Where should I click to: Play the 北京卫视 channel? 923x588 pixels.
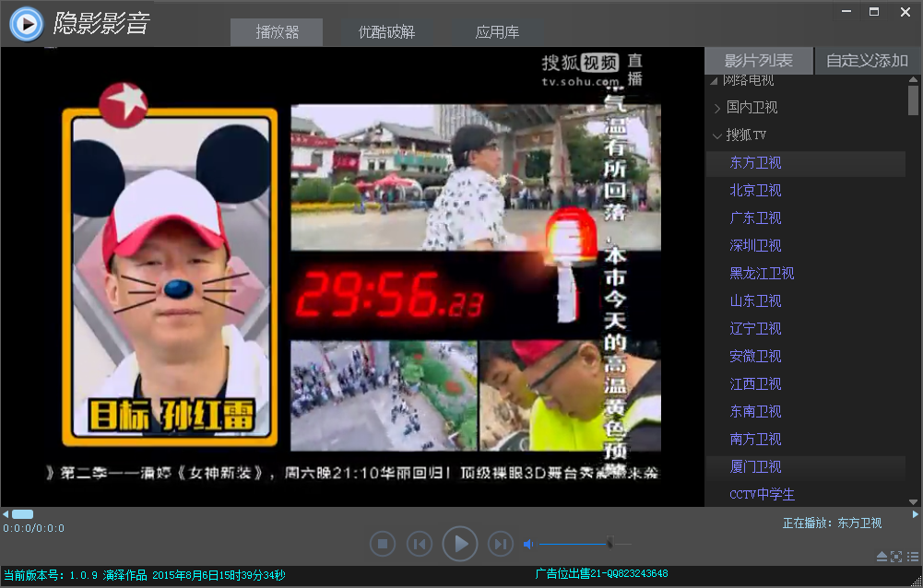(755, 191)
